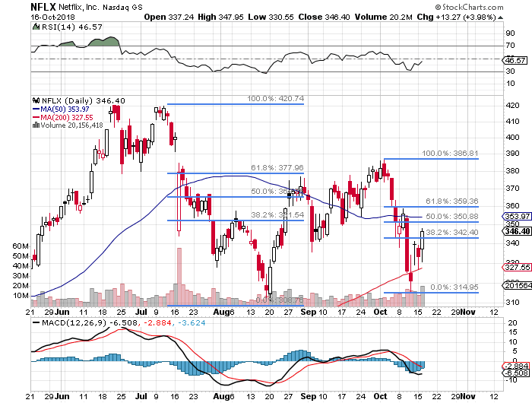The width and height of the screenshot is (532, 403).
Task: Click the Volume 20,156,418 legend text
Action: [x=71, y=125]
